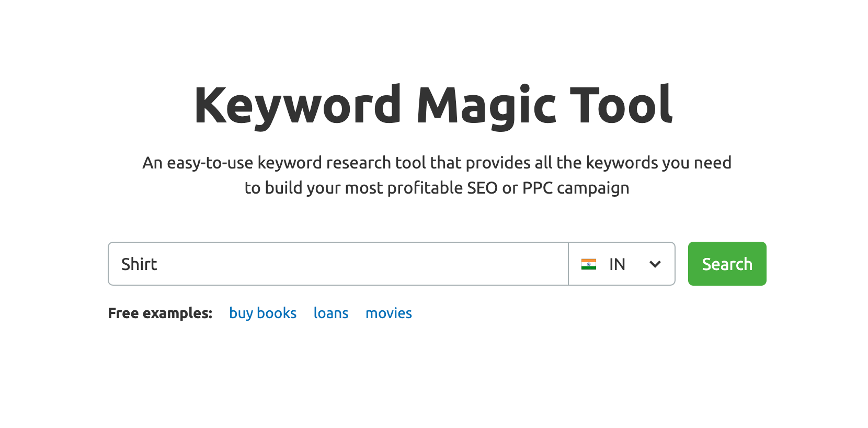Click the word books in examples
Screen dimensions: 868x428
click(x=277, y=313)
